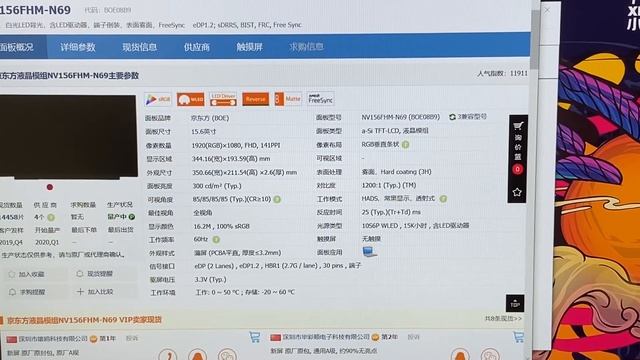Click the 加入比较 button
This screenshot has height=360, width=640.
[100, 292]
